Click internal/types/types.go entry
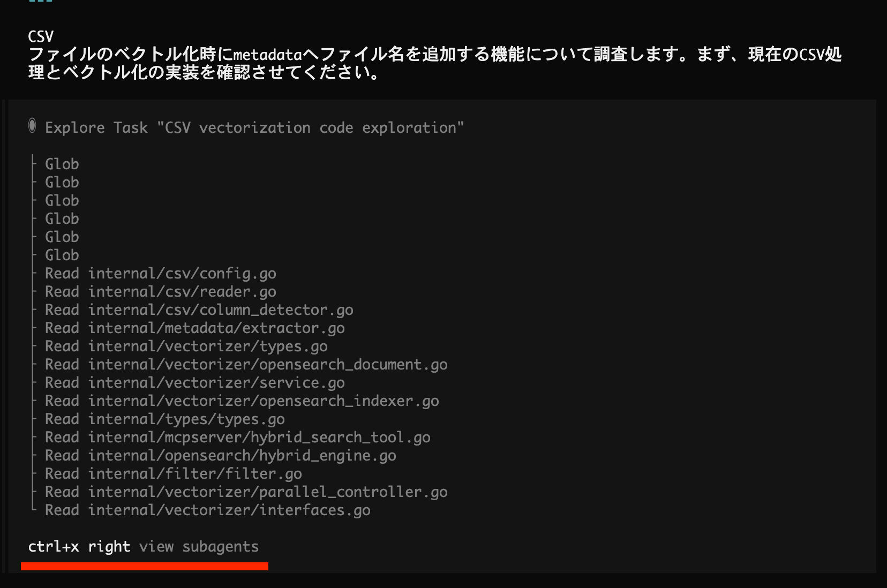This screenshot has width=887, height=588. coord(164,419)
